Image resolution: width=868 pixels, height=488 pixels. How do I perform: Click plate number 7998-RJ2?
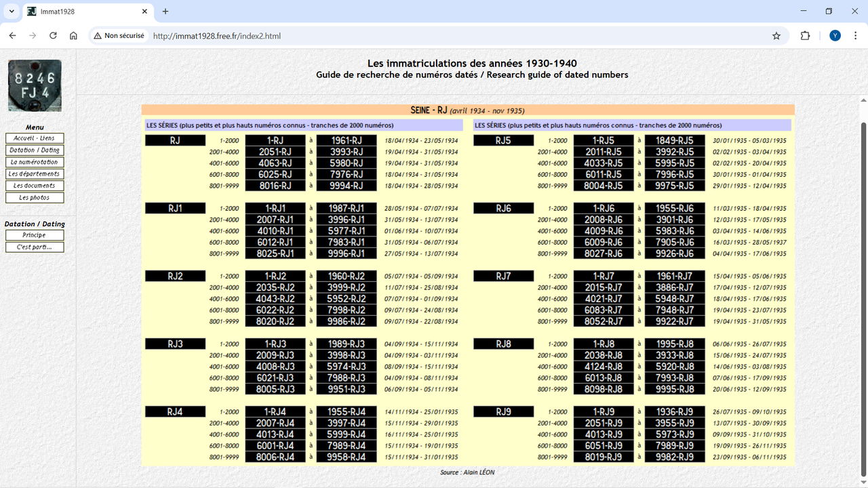coord(347,310)
